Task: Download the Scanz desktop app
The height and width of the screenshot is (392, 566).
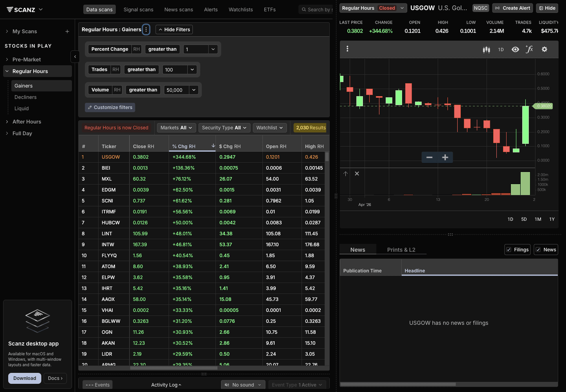Action: [x=25, y=378]
